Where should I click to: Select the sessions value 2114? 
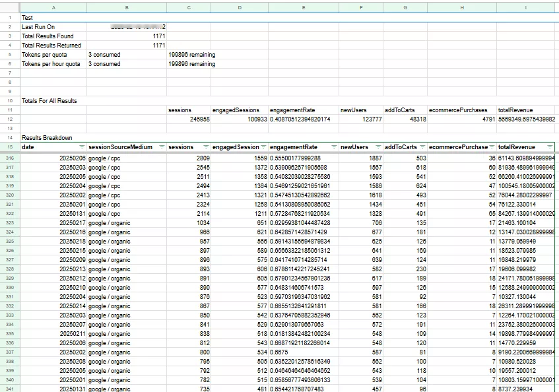189,213
